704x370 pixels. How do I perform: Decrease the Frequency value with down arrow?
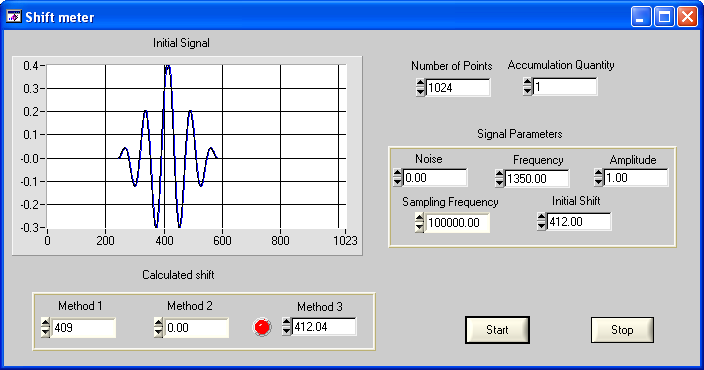click(x=499, y=183)
